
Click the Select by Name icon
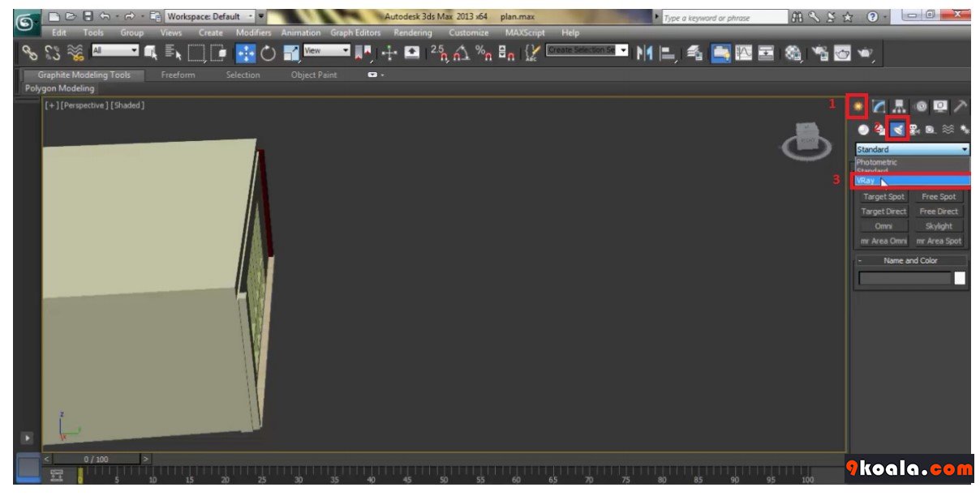pos(174,53)
